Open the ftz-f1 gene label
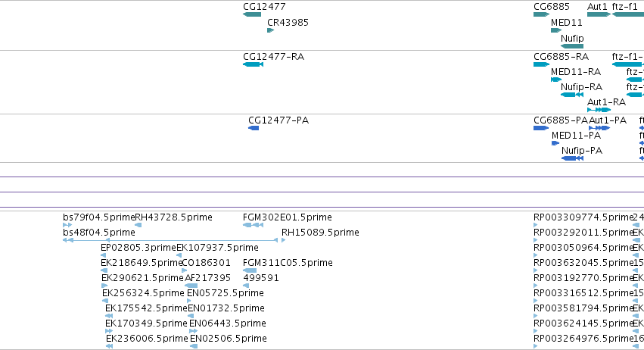The width and height of the screenshot is (644, 350). coord(624,7)
